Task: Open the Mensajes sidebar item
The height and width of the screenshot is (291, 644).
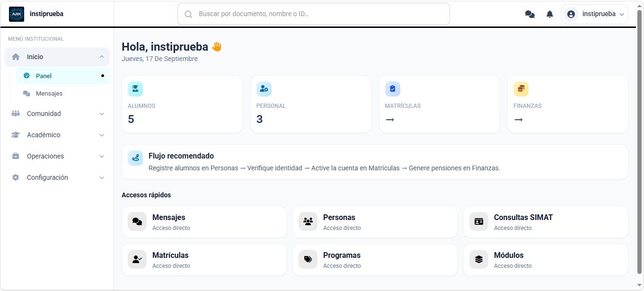Action: [x=63, y=94]
